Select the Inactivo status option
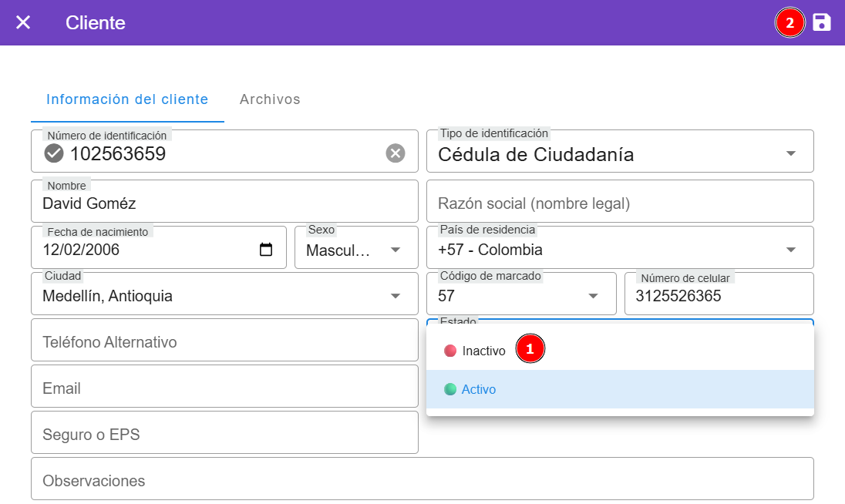 (483, 351)
